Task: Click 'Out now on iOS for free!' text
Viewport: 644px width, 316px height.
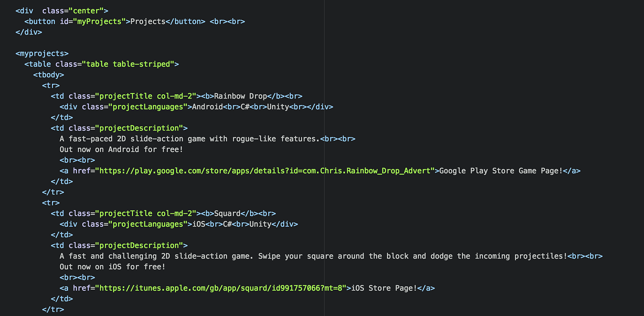Action: point(112,267)
